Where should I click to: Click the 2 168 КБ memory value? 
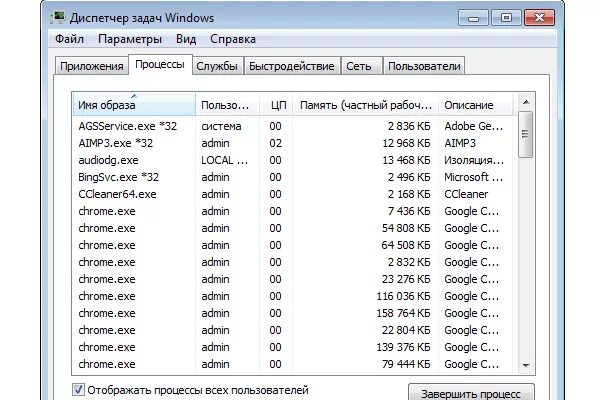pos(409,194)
